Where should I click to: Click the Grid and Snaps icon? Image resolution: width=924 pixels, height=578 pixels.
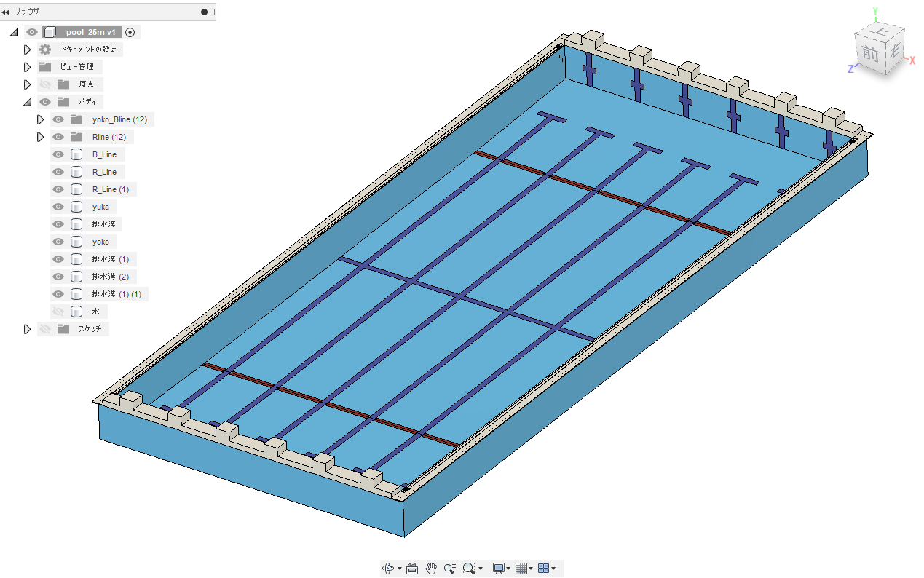521,569
